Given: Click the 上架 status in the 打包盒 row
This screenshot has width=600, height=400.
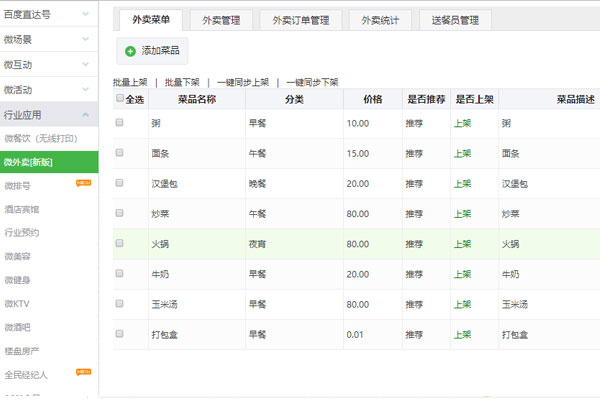Looking at the screenshot, I should (x=462, y=335).
